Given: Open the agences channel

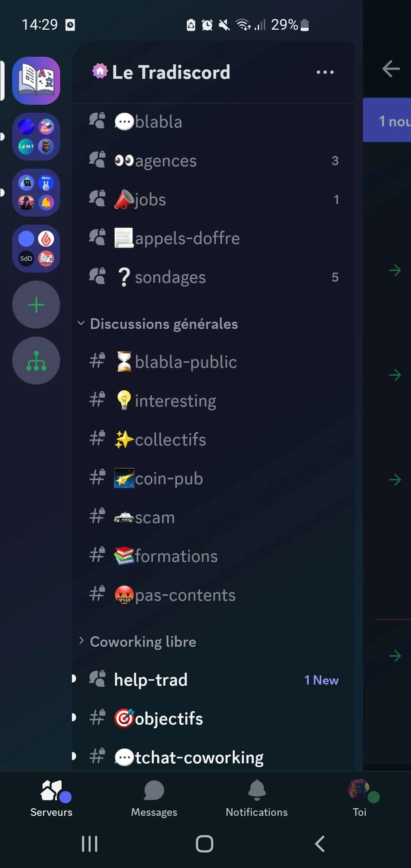Looking at the screenshot, I should click(166, 161).
